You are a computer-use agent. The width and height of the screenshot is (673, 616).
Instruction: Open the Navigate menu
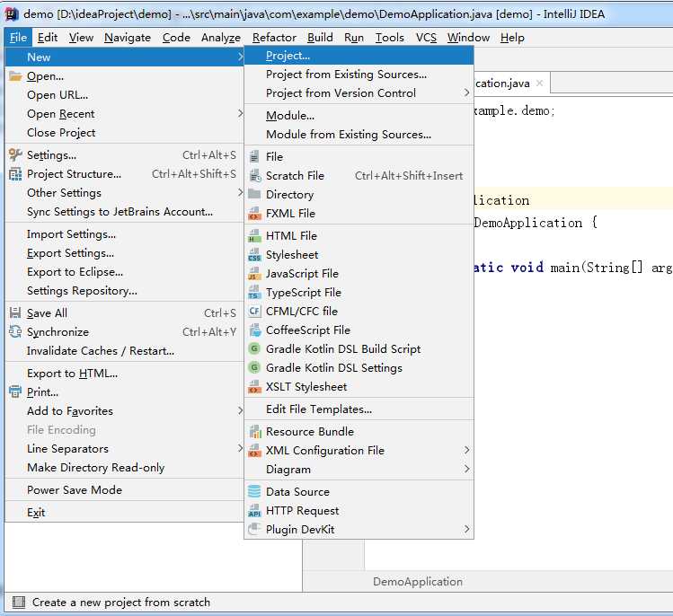point(128,38)
